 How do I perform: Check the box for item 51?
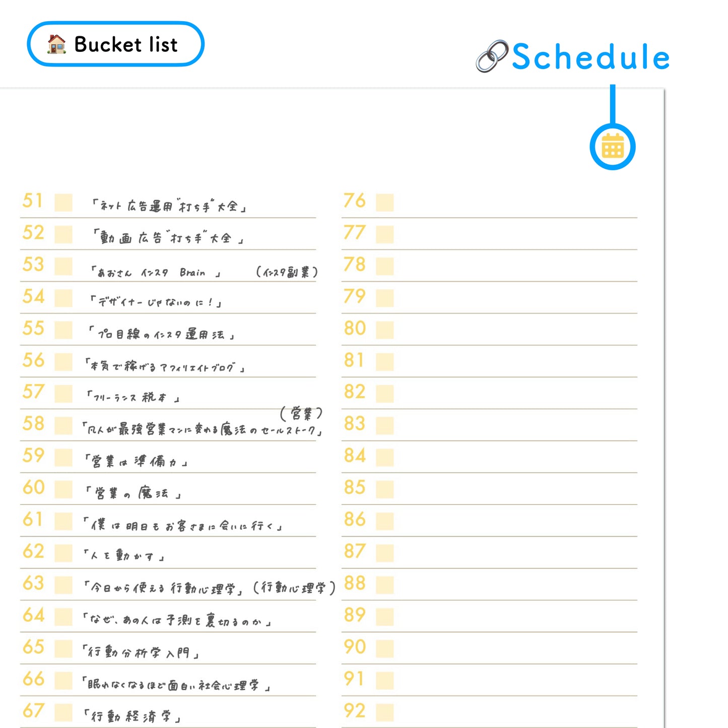point(63,203)
